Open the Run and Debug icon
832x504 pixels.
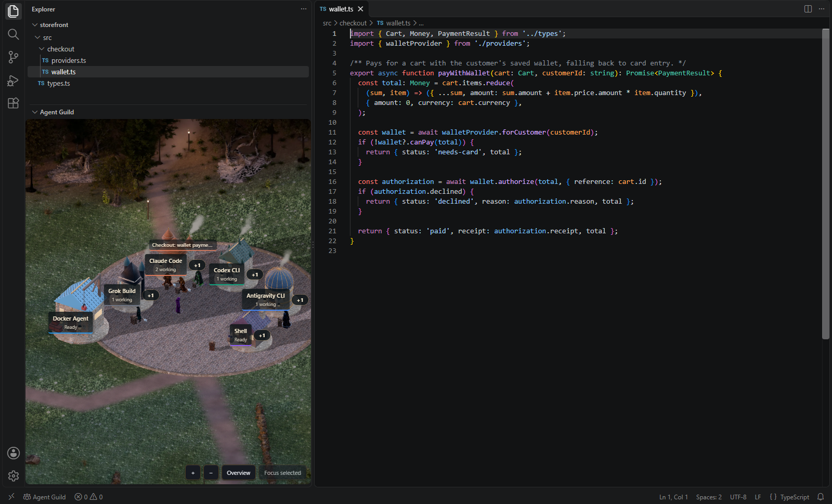(x=14, y=81)
